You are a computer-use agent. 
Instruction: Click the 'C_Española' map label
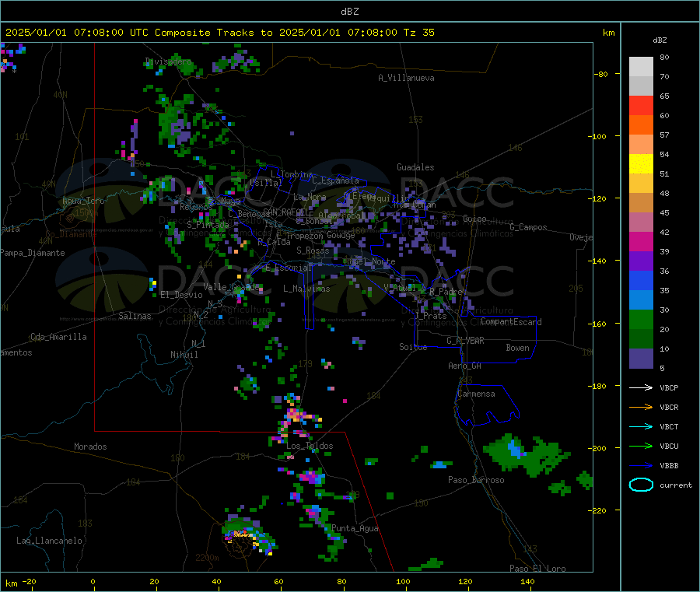point(336,180)
